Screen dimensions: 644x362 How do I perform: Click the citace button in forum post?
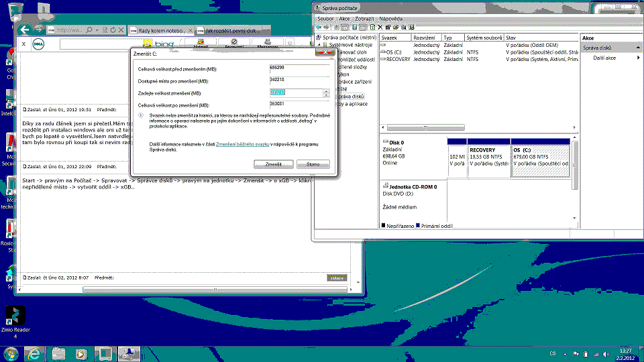(337, 278)
